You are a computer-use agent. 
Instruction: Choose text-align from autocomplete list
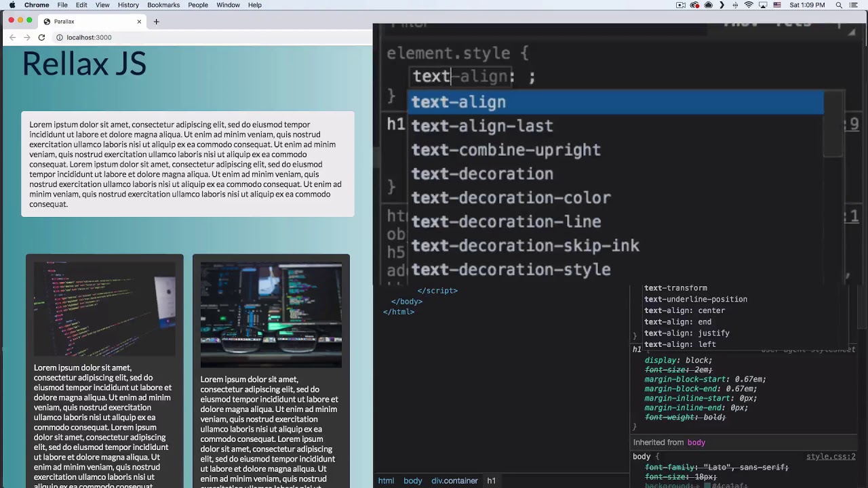pos(617,102)
